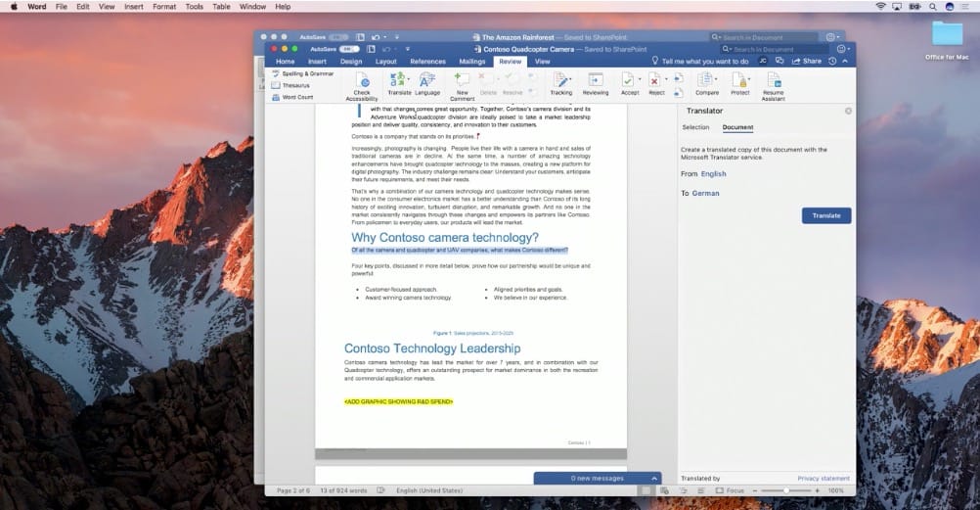Click the blue Translate button
This screenshot has height=510, width=980.
pyautogui.click(x=826, y=215)
